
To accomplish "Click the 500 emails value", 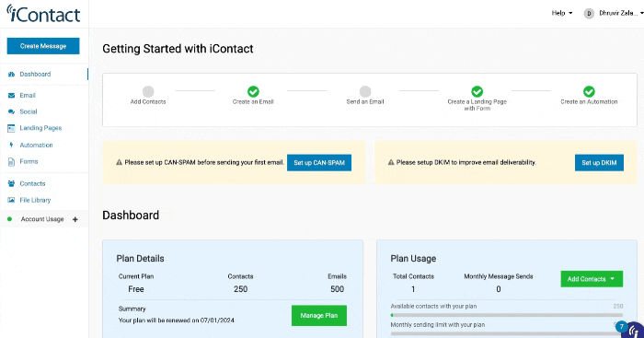I will click(338, 289).
